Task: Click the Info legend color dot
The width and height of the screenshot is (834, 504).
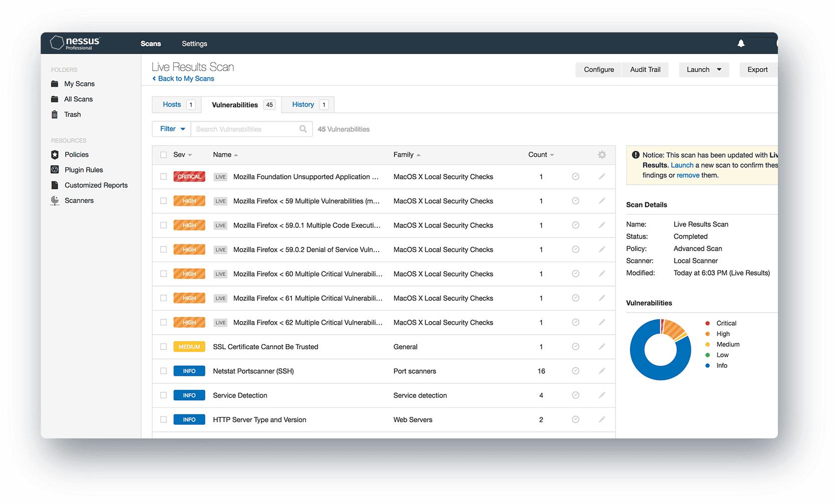Action: pos(707,366)
